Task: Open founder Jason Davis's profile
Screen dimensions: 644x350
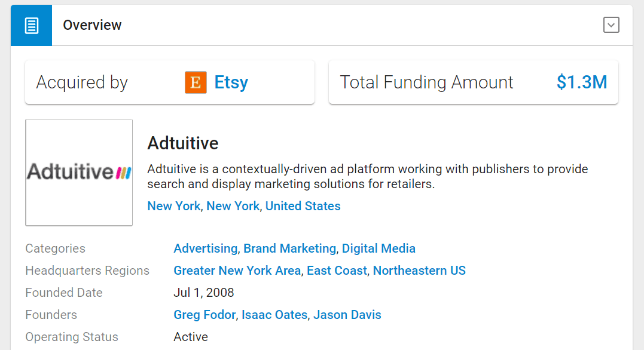Action: click(347, 315)
